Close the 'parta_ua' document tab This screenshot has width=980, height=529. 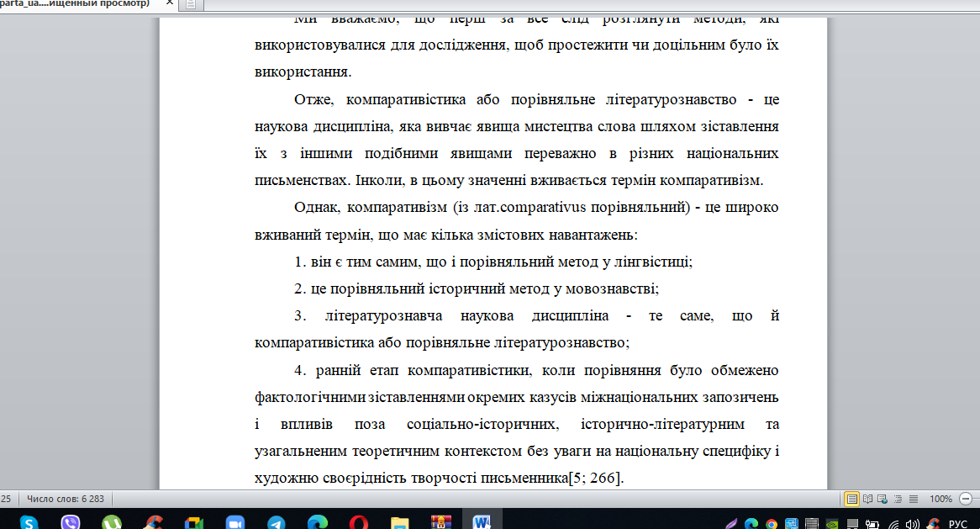170,3
